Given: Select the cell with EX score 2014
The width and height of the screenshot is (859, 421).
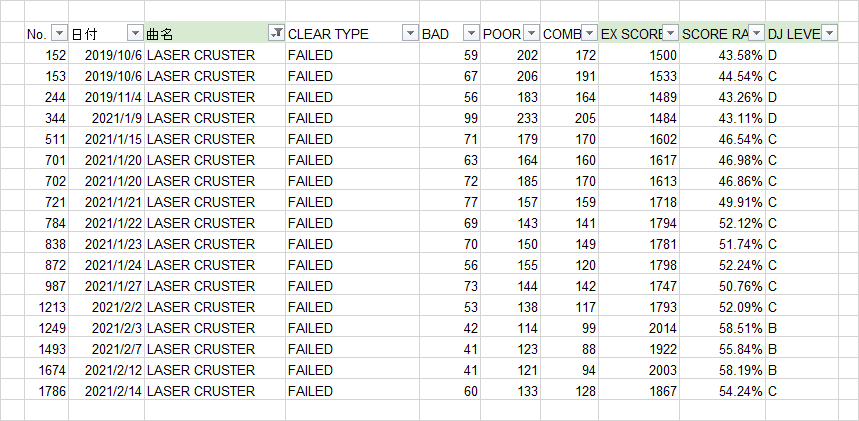Looking at the screenshot, I should point(639,328).
